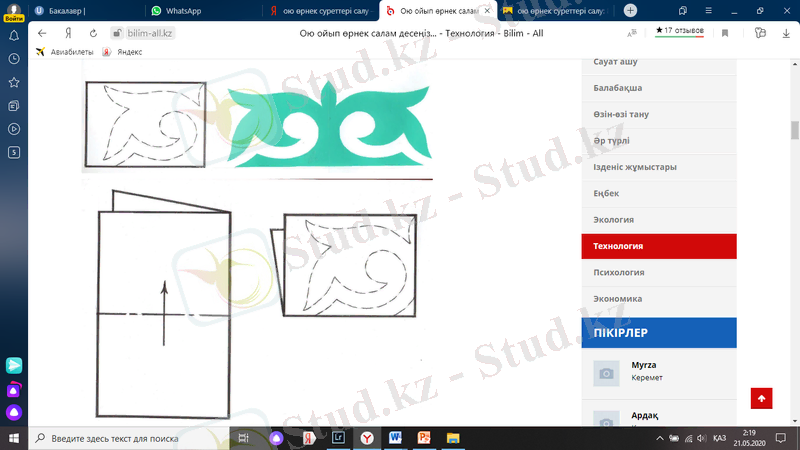Open favorites star in sidebar

tap(14, 82)
